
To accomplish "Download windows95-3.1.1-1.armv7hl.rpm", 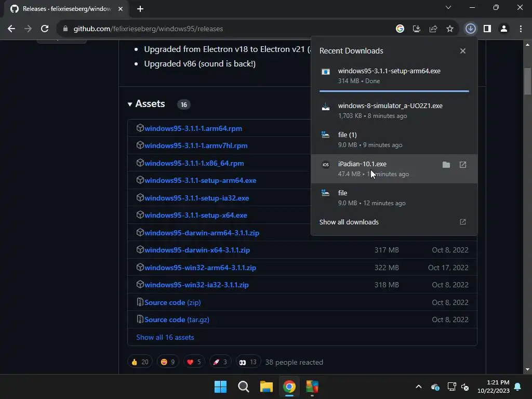I will coord(196,145).
